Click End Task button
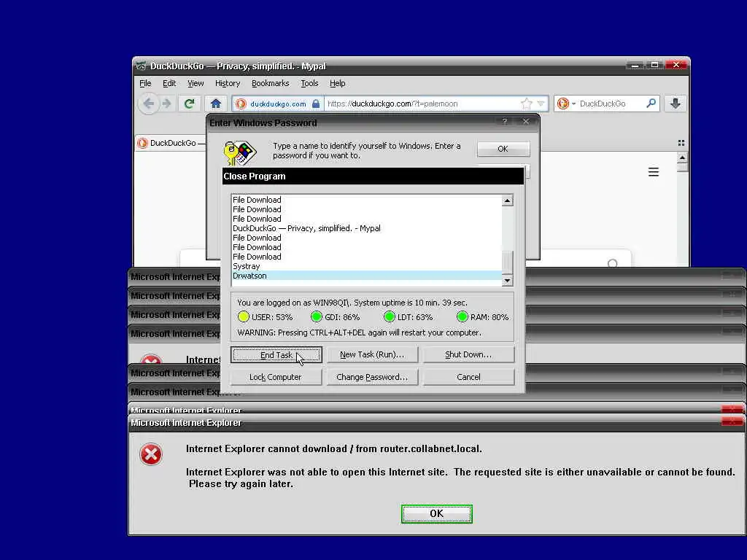The width and height of the screenshot is (747, 560). tap(276, 355)
